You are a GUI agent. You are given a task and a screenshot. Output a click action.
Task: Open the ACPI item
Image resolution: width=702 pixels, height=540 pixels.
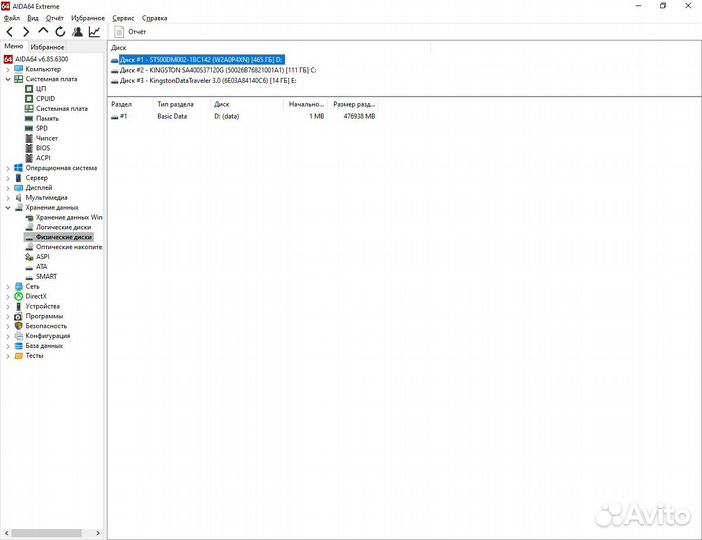point(43,158)
